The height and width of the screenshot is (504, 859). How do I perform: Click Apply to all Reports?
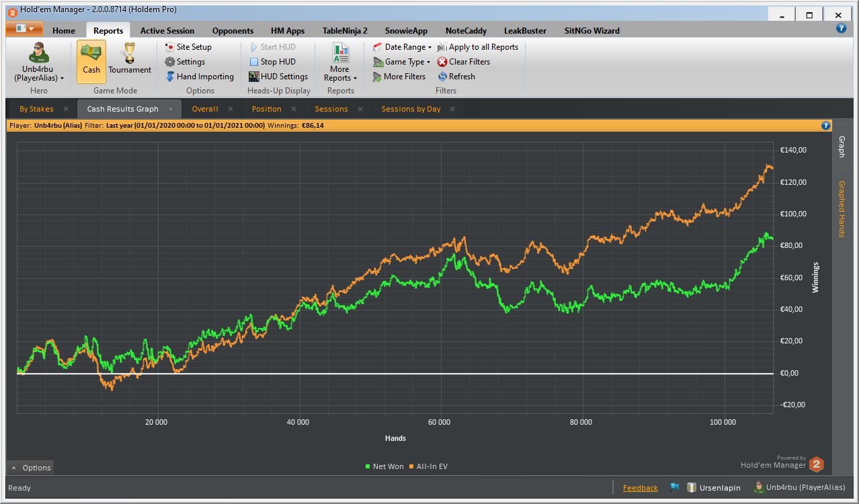pyautogui.click(x=478, y=47)
